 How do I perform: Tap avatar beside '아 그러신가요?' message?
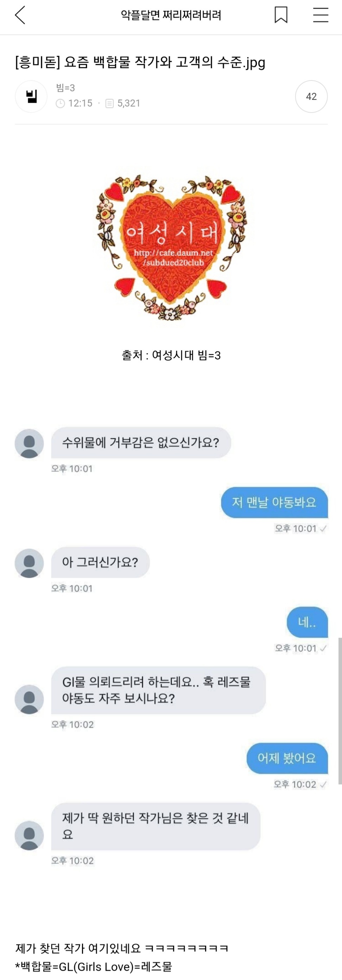[x=29, y=563]
